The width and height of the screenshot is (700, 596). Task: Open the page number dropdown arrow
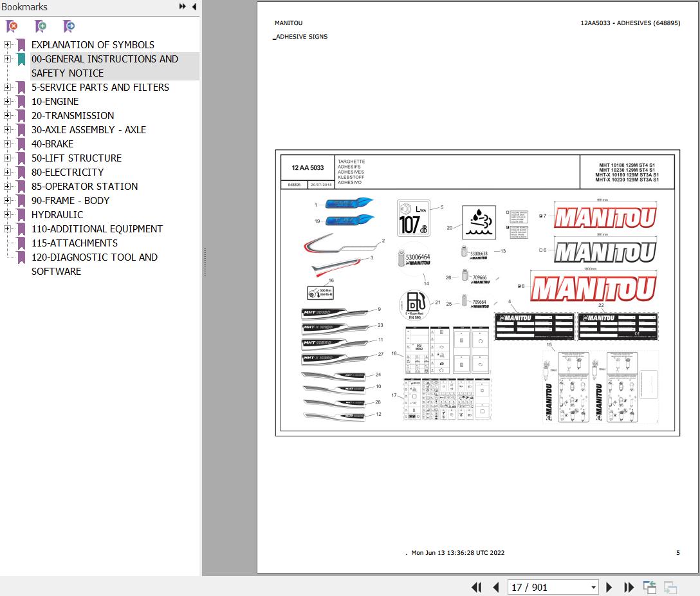point(593,588)
